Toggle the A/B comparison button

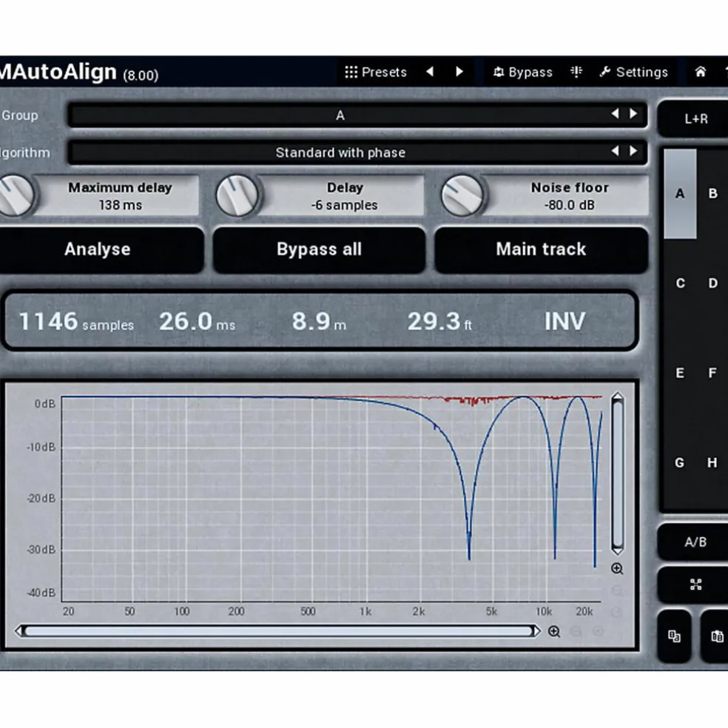coord(695,542)
